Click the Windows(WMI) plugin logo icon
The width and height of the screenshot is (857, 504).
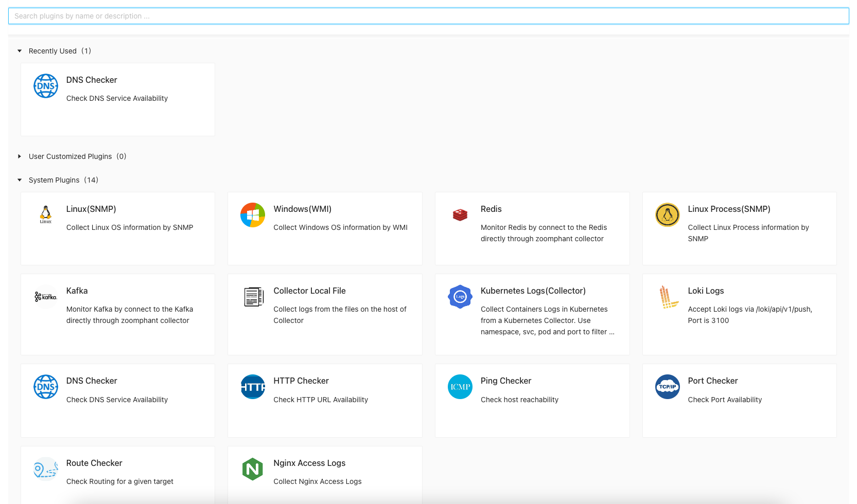point(252,215)
